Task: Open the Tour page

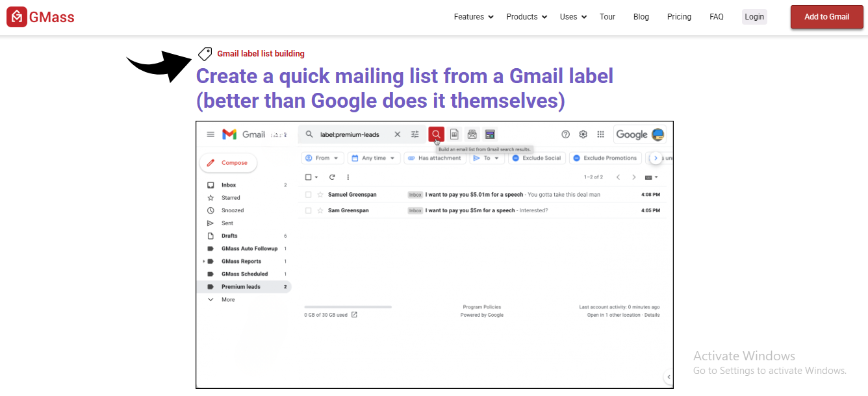Action: (x=607, y=17)
